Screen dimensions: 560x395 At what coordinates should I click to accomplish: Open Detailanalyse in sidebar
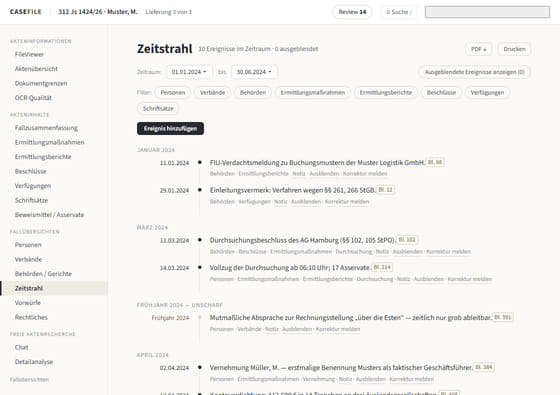34,362
